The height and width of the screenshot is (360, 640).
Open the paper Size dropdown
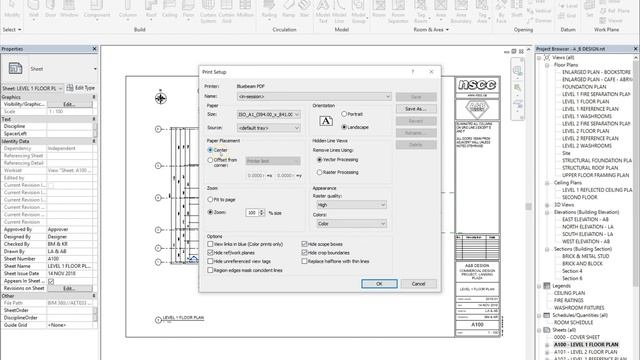tap(269, 114)
